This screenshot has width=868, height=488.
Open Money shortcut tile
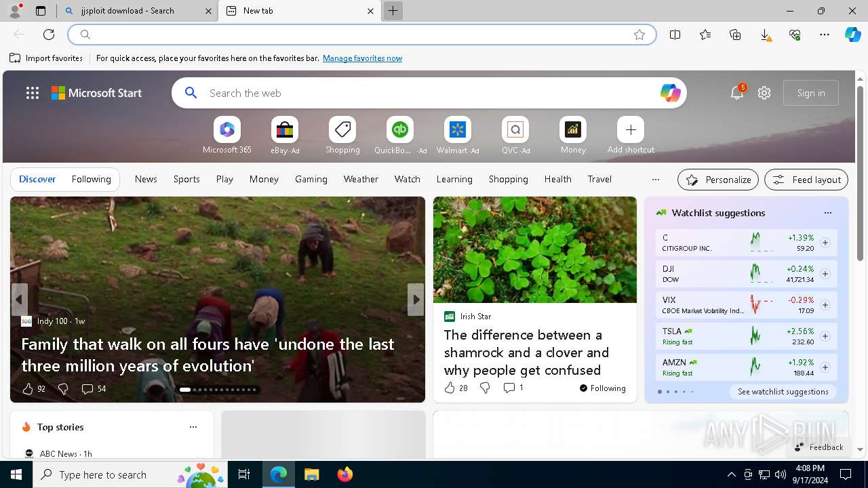pos(573,135)
